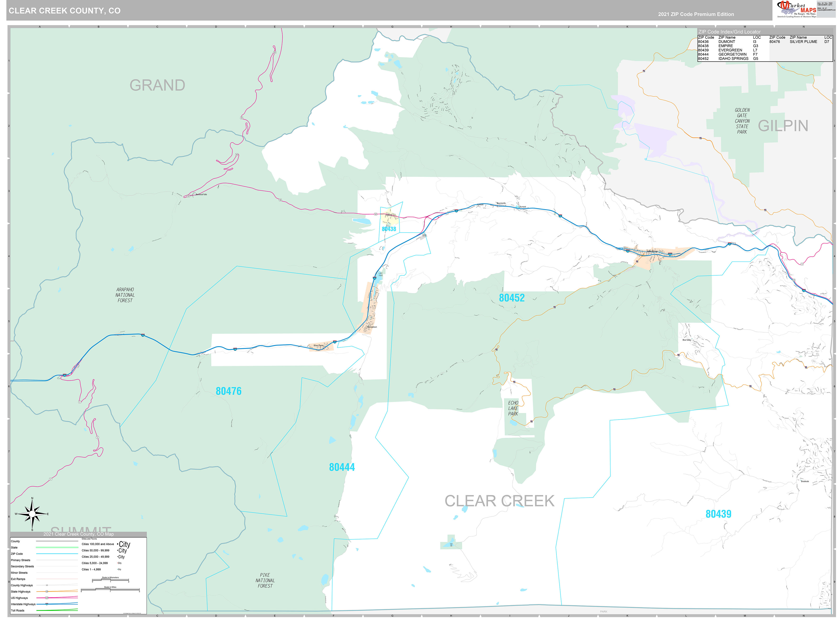Screen dimensions: 840x618
Task: Click the '2021 ZIP Code Premium Edition' text
Action: pos(696,14)
